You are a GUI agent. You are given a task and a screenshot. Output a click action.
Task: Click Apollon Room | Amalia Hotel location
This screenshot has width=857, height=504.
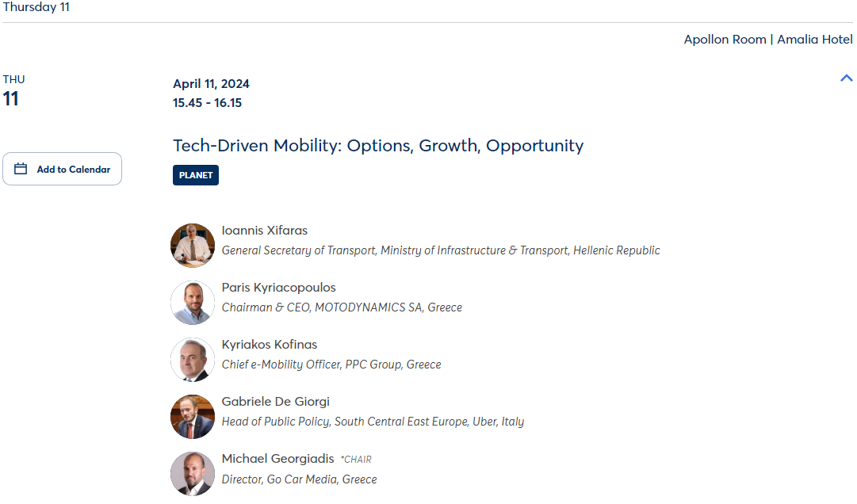point(768,40)
